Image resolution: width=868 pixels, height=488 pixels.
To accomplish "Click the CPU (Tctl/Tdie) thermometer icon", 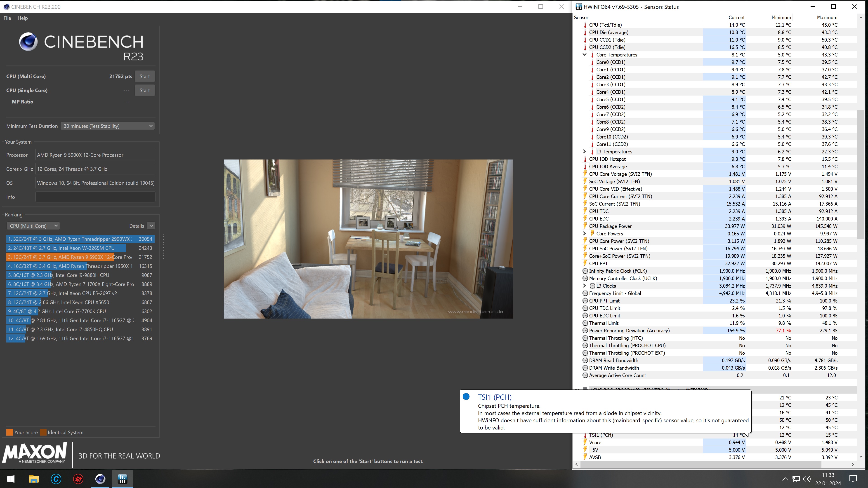I will click(585, 25).
